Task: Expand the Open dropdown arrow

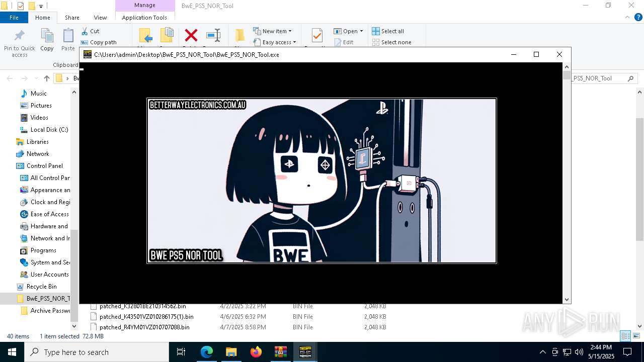Action: click(361, 31)
